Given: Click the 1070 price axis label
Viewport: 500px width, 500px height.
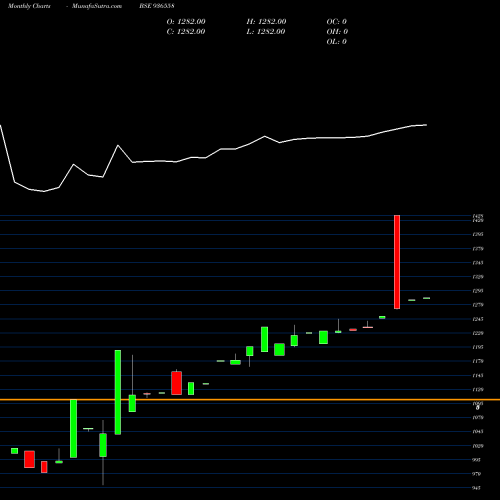Looking at the screenshot, I should tap(478, 417).
